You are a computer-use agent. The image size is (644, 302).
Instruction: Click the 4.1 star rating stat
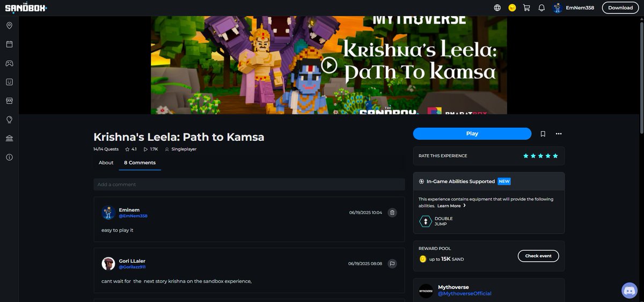[x=131, y=149]
